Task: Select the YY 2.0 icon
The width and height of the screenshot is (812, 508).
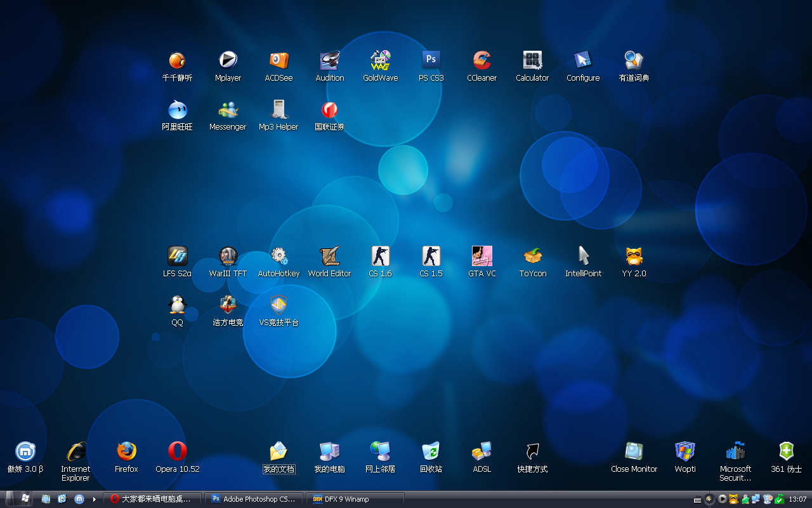Action: coord(634,262)
